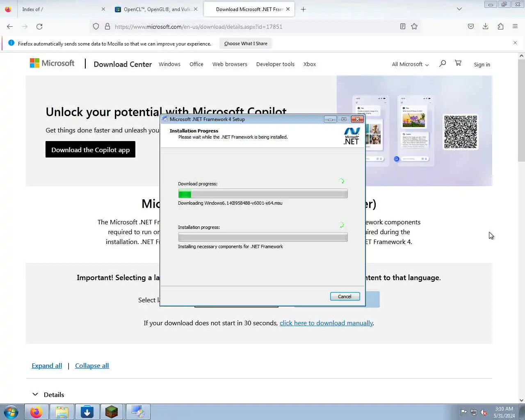The image size is (525, 420).
Task: Open the Firefox downloads panel
Action: click(x=485, y=26)
